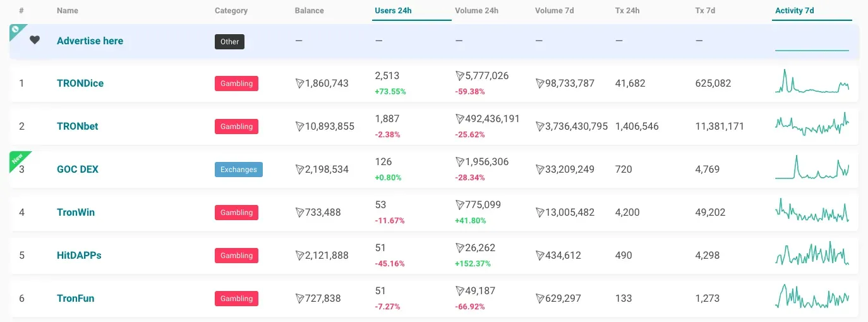The width and height of the screenshot is (868, 322).
Task: Click TRONbet Tx 7d value 11,381,171
Action: tap(720, 127)
